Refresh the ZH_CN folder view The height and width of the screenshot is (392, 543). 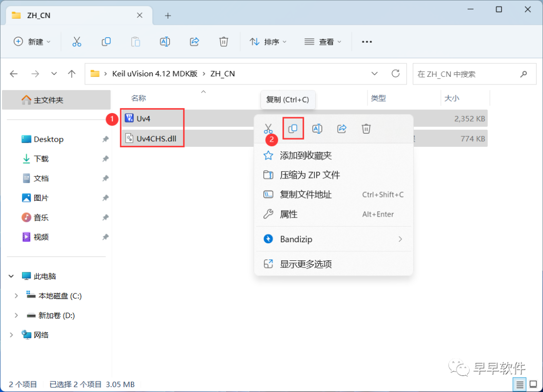(x=397, y=73)
